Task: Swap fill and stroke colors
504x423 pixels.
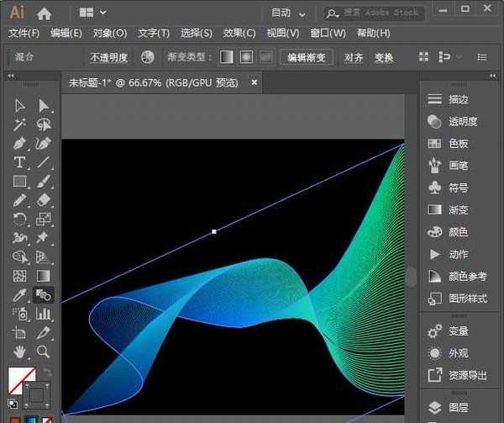Action: 47,373
